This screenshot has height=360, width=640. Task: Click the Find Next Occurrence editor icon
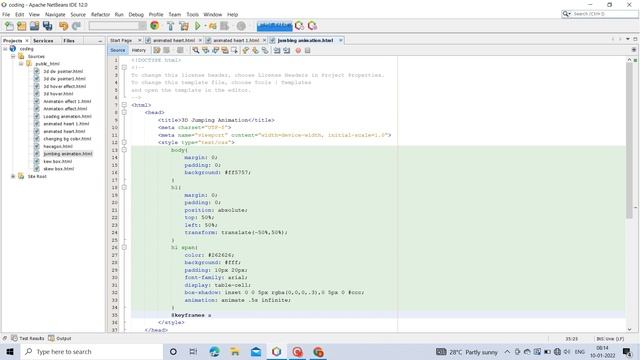click(x=215, y=50)
